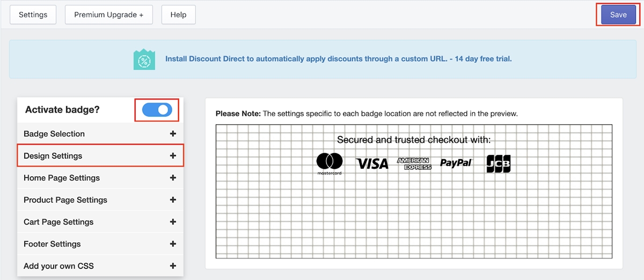
Task: Click the VISA badge icon
Action: (x=372, y=163)
